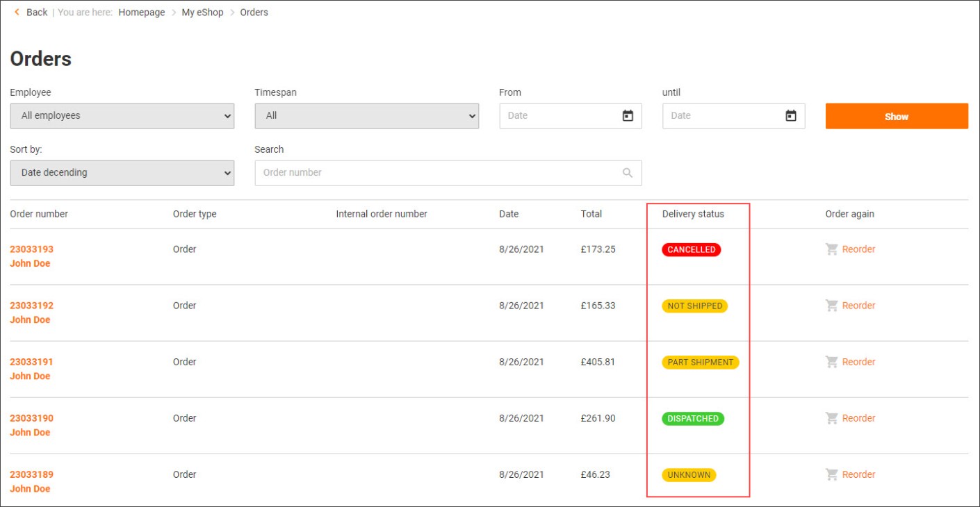
Task: Click the green DISPATCHED status badge
Action: point(692,418)
